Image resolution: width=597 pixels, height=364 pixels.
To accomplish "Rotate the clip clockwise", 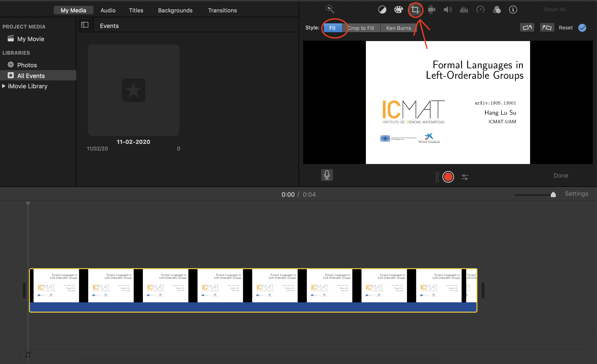I will coord(547,28).
